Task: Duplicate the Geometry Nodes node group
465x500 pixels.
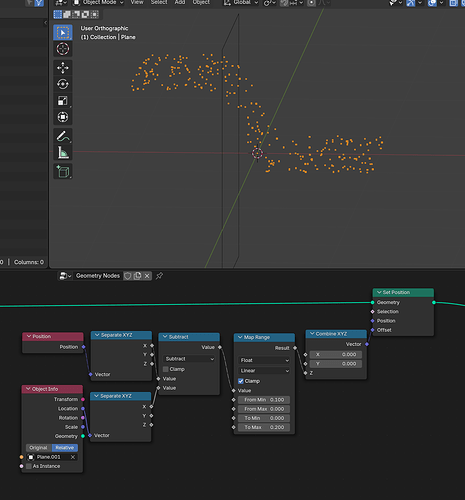Action: tap(137, 276)
